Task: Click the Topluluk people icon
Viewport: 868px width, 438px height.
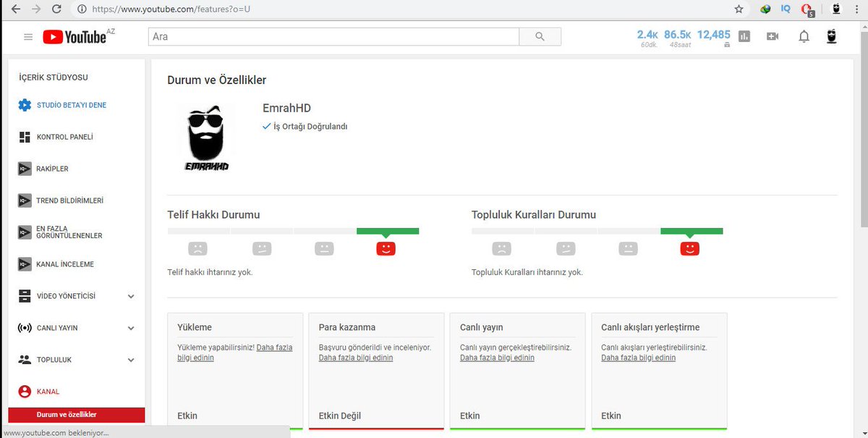Action: [x=25, y=360]
